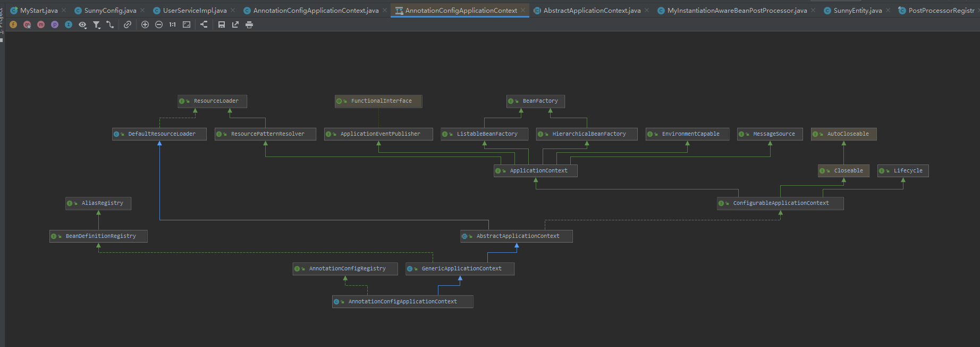Click the Closeable node
This screenshot has width=980, height=347.
(x=844, y=171)
